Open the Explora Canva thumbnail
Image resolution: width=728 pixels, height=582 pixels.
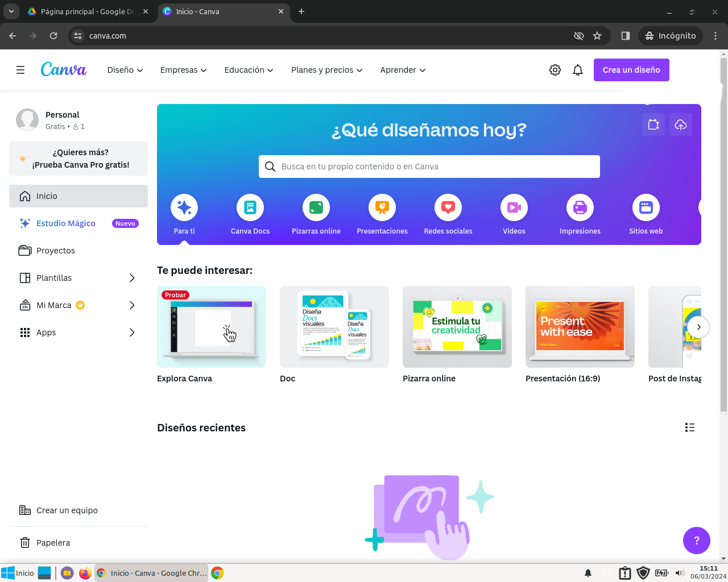(x=212, y=327)
